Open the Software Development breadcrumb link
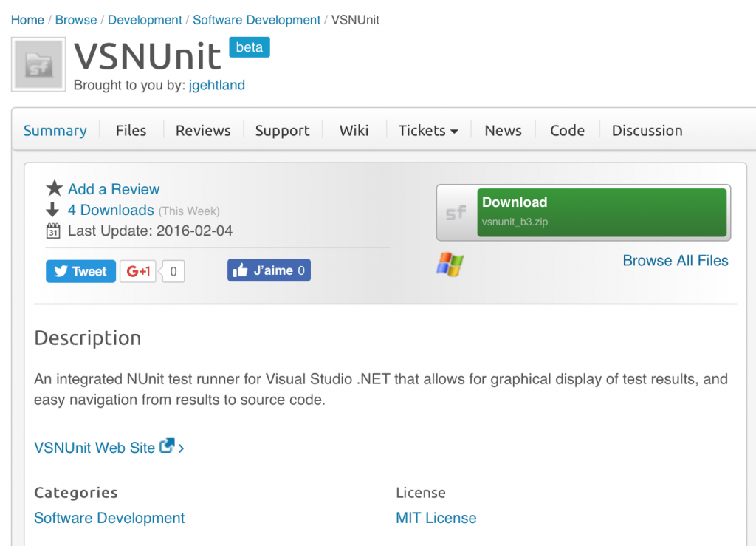The height and width of the screenshot is (546, 756). [256, 20]
